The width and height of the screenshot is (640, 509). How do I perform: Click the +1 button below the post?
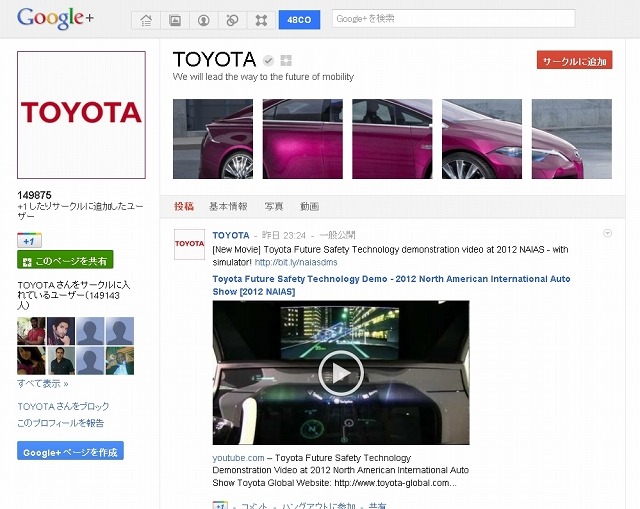pyautogui.click(x=220, y=505)
